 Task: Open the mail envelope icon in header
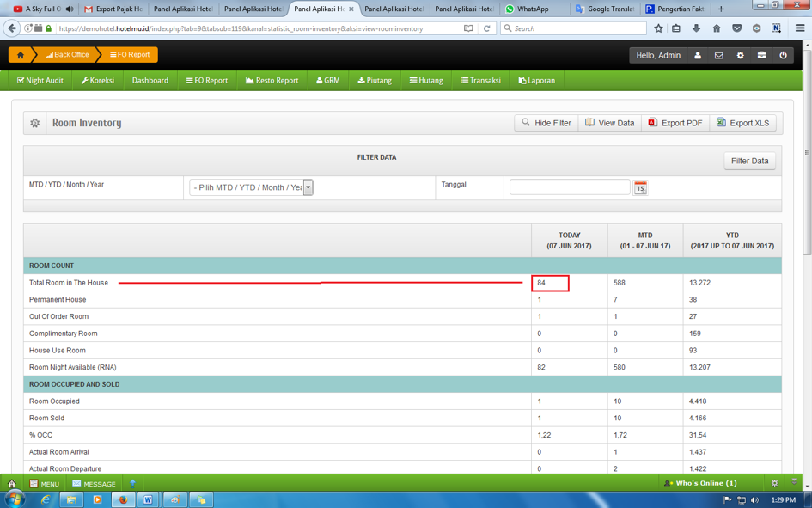719,56
